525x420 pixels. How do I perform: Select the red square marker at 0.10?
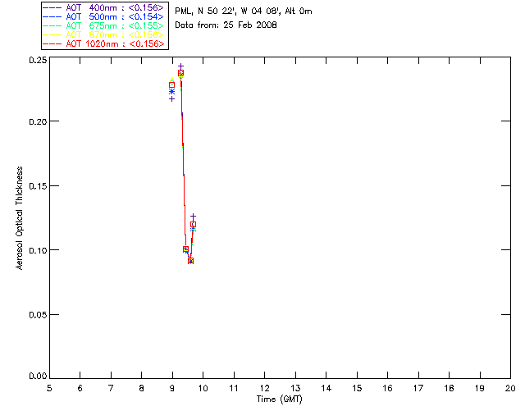click(186, 249)
